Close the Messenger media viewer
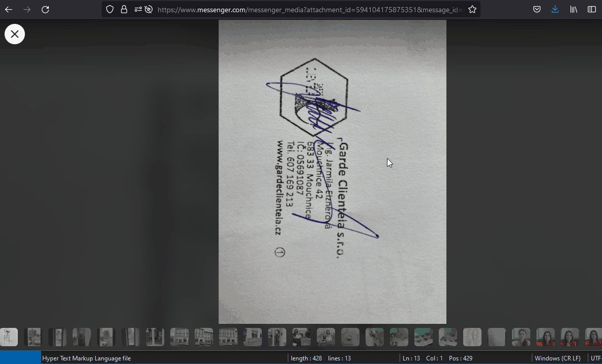This screenshot has height=364, width=602. tap(15, 34)
